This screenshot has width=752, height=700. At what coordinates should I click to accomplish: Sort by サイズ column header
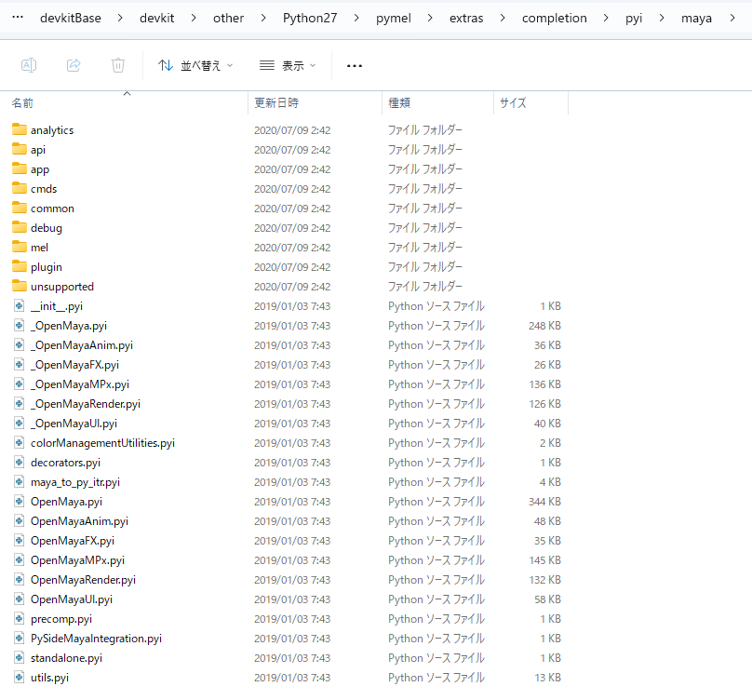(x=513, y=103)
